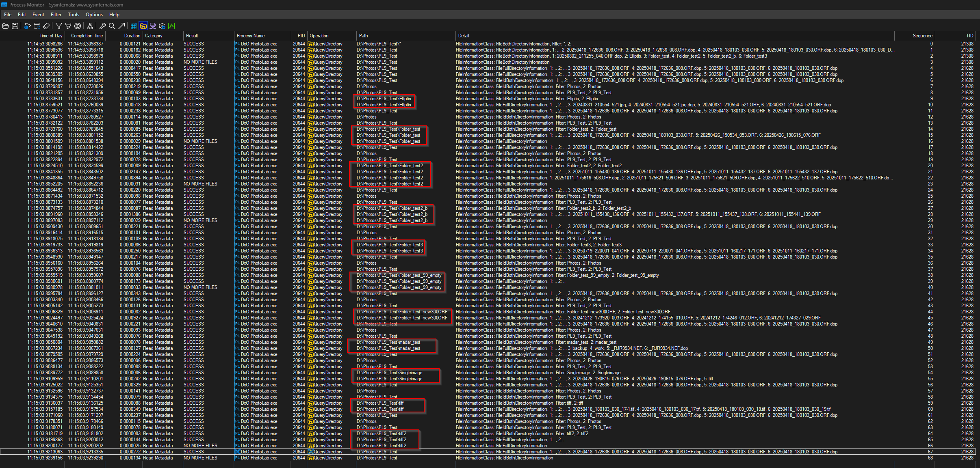980x468 pixels.
Task: Toggle Show File System Activity filter
Action: (143, 26)
